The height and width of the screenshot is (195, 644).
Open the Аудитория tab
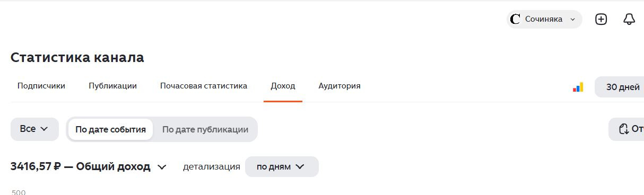pos(340,86)
